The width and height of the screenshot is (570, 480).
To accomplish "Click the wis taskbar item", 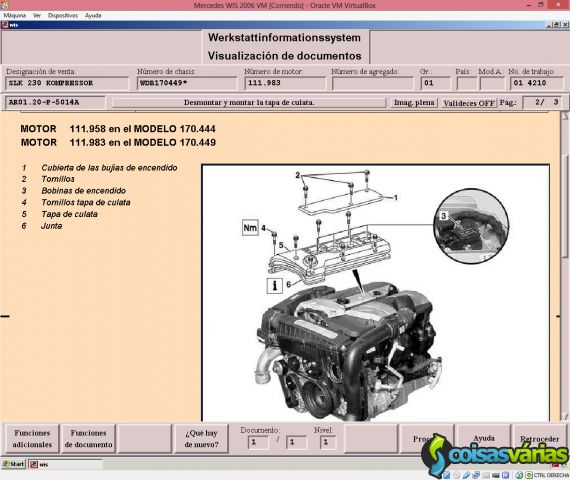I will 65,464.
